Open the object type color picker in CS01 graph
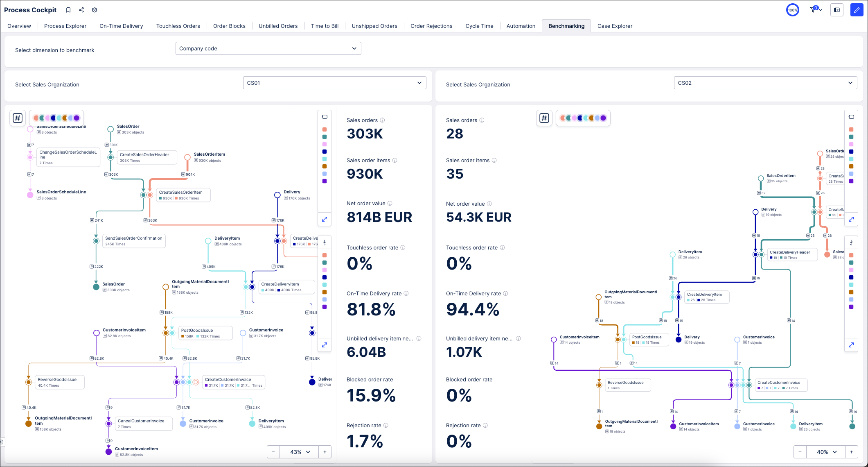Image resolution: width=868 pixels, height=467 pixels. point(56,118)
